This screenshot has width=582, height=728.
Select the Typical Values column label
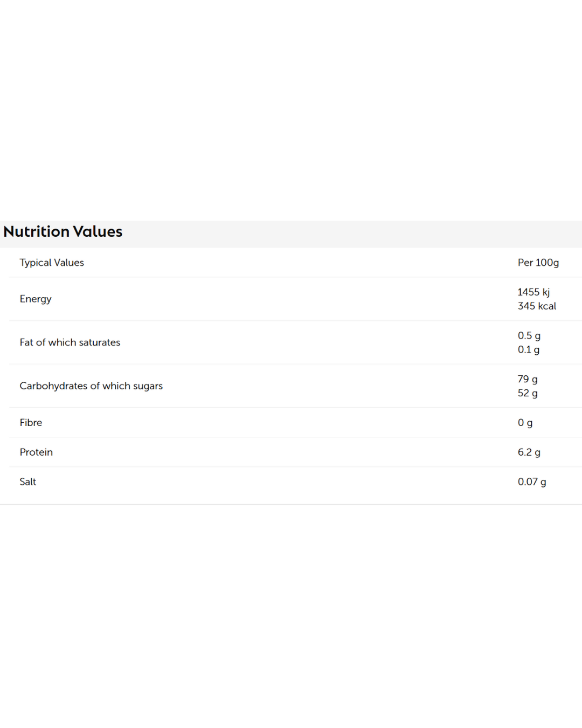pos(52,263)
